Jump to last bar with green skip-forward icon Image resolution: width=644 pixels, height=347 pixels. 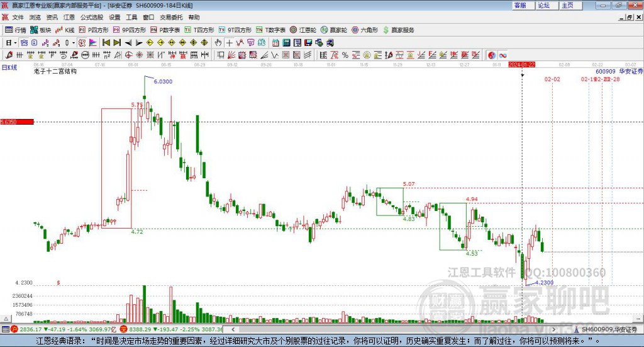click(117, 43)
